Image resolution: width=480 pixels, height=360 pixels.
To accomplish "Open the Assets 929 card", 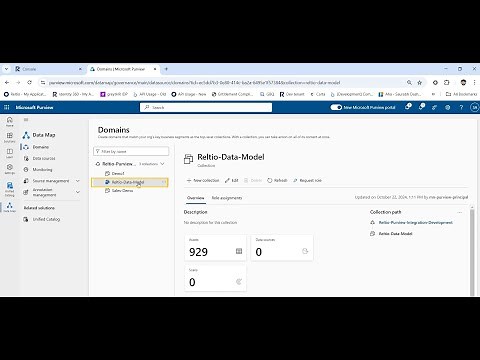I will point(216,248).
